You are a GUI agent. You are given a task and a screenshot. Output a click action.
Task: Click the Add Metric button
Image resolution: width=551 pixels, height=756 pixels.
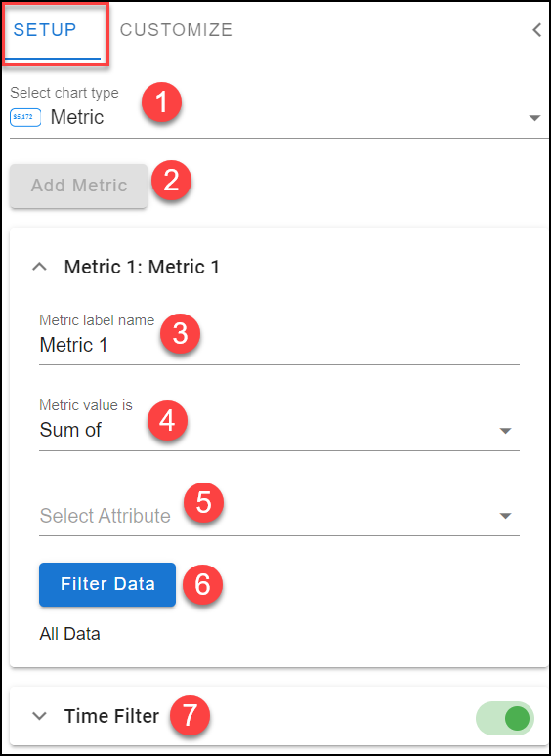pyautogui.click(x=78, y=186)
